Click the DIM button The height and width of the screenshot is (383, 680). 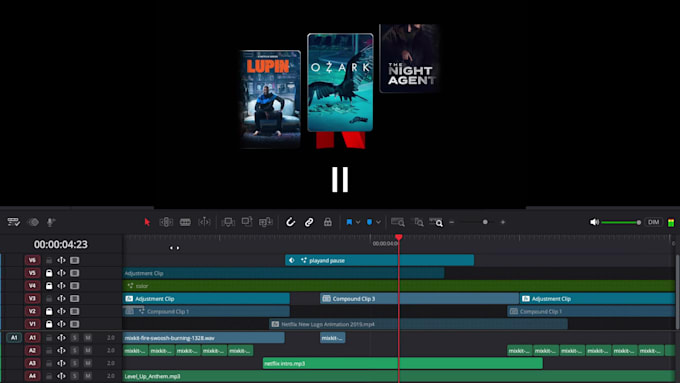point(653,222)
